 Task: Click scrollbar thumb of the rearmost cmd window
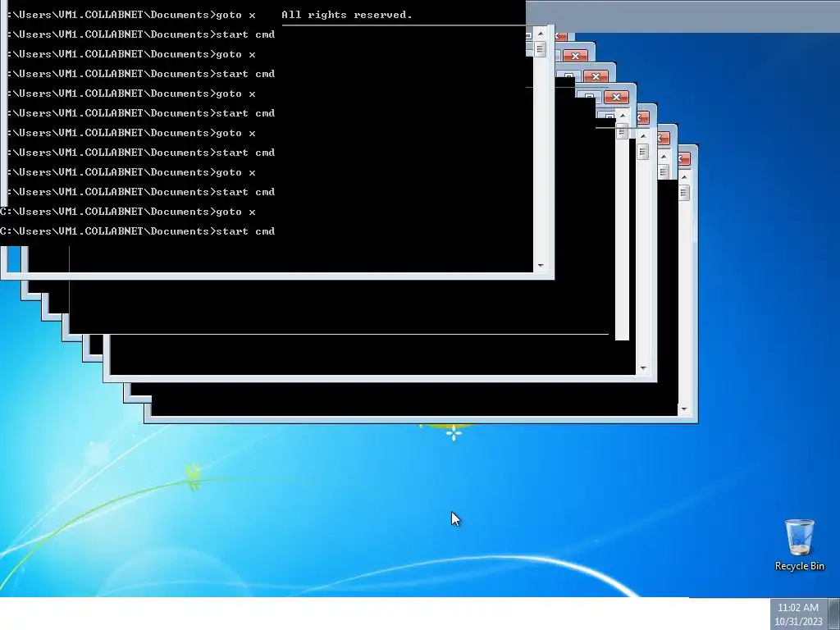point(683,192)
